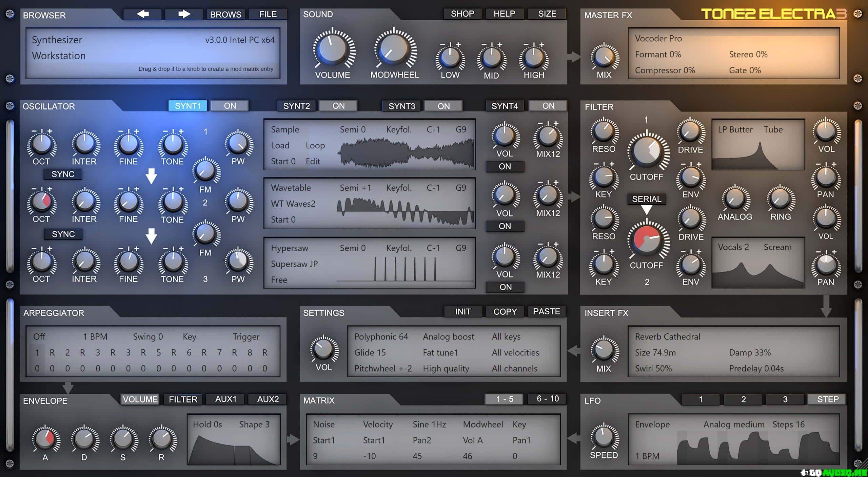The height and width of the screenshot is (477, 868).
Task: Click oscillator 3 TONE knob
Action: [x=173, y=262]
